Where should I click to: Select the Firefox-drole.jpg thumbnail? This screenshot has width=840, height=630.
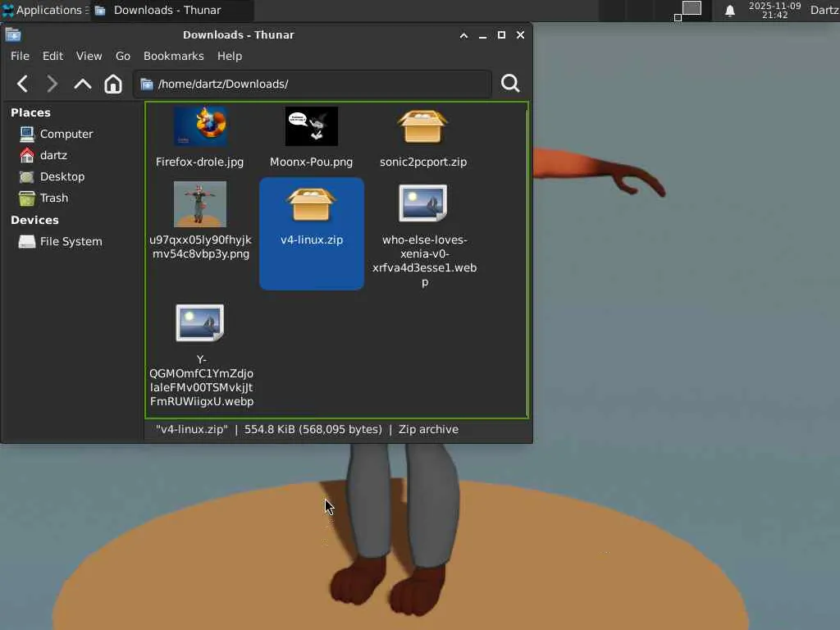tap(200, 126)
